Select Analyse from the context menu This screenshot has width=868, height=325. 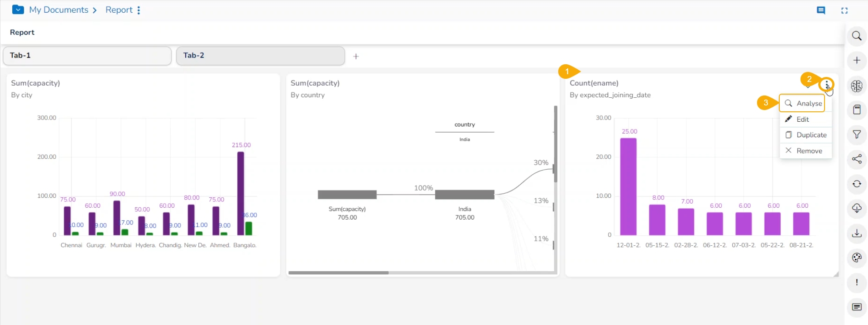pyautogui.click(x=803, y=104)
